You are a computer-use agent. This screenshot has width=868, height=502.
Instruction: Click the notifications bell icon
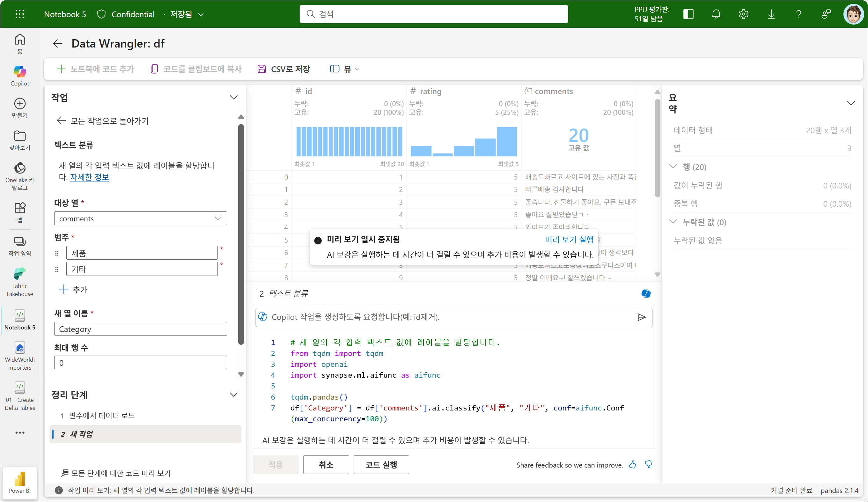coord(716,14)
